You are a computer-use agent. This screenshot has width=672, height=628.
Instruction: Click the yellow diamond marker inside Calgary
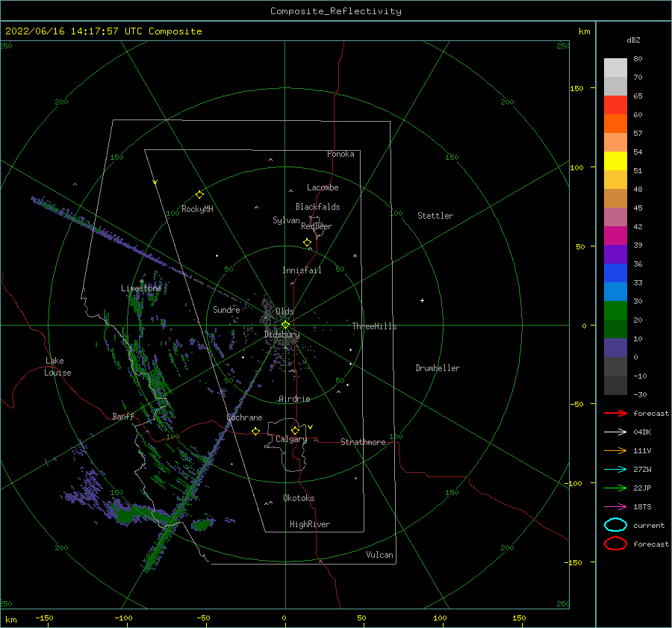(x=295, y=430)
